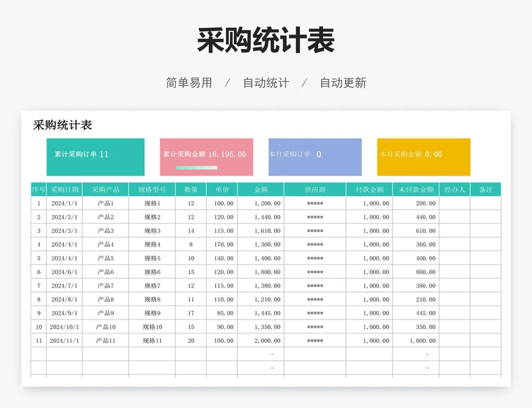Click the 自动统计 subtitle text
This screenshot has height=408, width=532.
266,83
